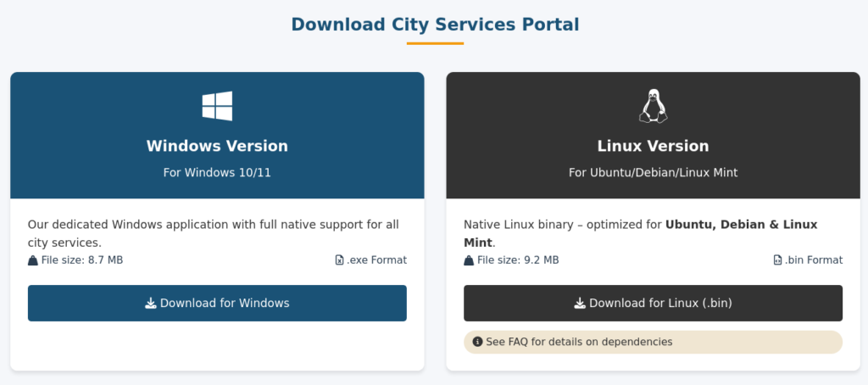
Task: Select the Download City Services Portal heading
Action: (435, 25)
